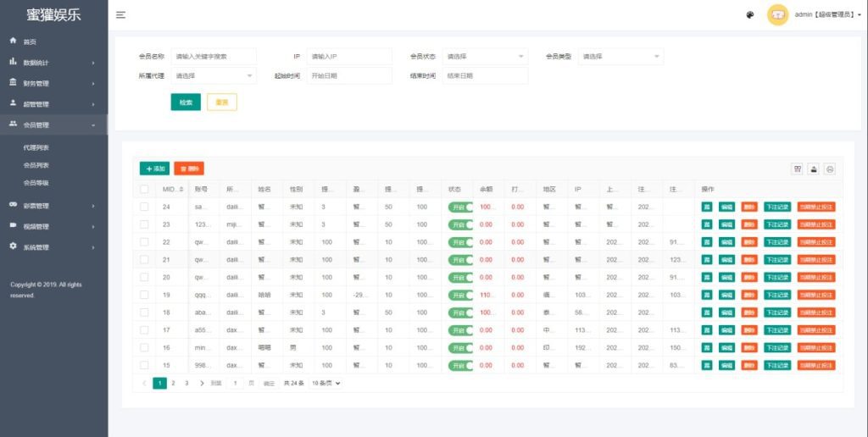Open the 会员状态 dropdown
Screen dimensions: 868x437
486,56
